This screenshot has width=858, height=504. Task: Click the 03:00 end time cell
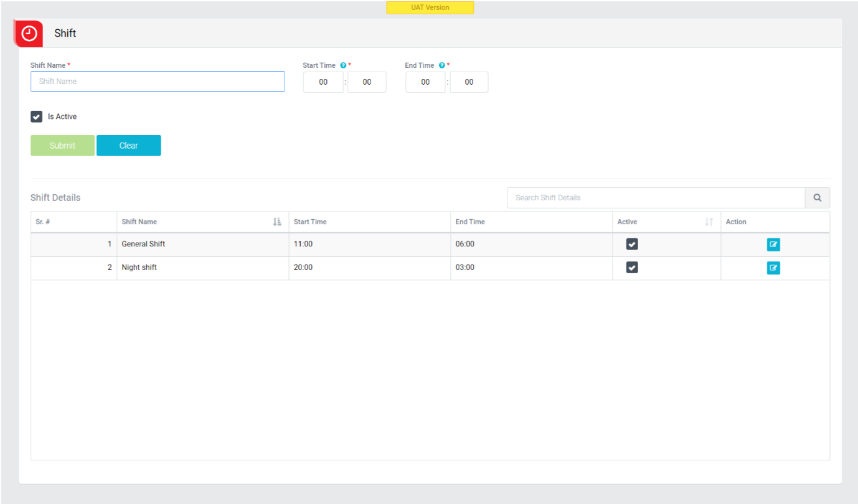[x=532, y=268]
